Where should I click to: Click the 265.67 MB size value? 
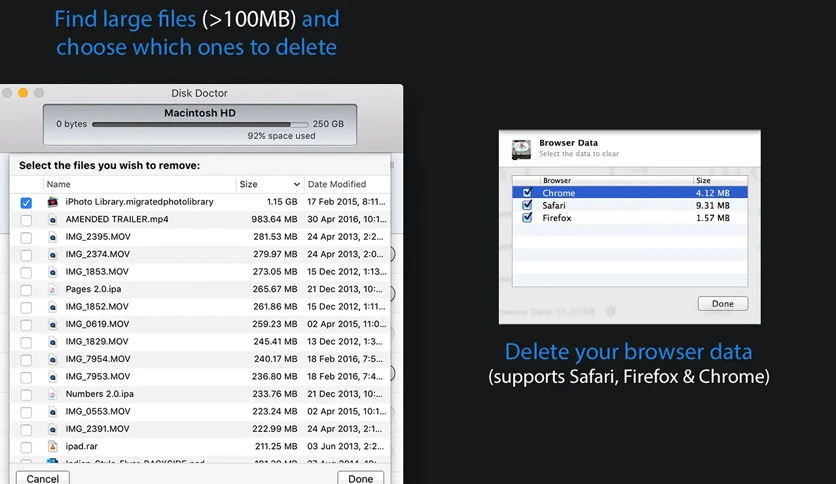(275, 289)
